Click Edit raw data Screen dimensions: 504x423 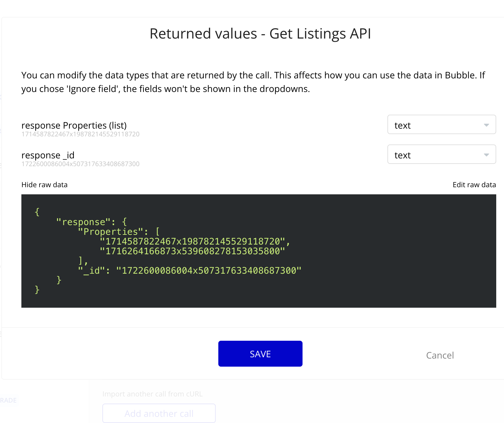point(474,185)
